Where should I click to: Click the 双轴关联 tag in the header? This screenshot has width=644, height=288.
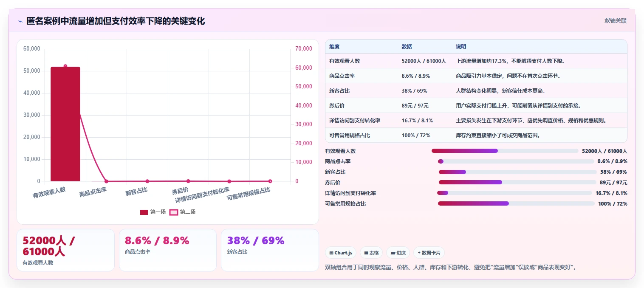tap(616, 20)
